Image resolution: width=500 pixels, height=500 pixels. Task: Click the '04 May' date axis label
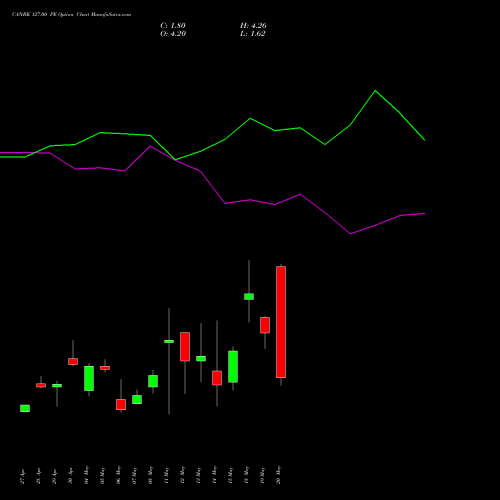[x=87, y=475]
